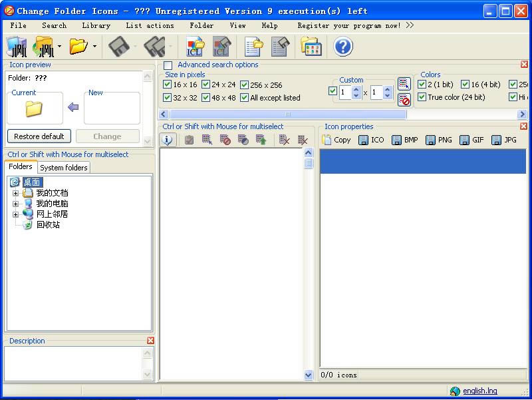Uncheck True color (24 bit) checkbox
Viewport: 532px width, 400px height.
click(422, 97)
